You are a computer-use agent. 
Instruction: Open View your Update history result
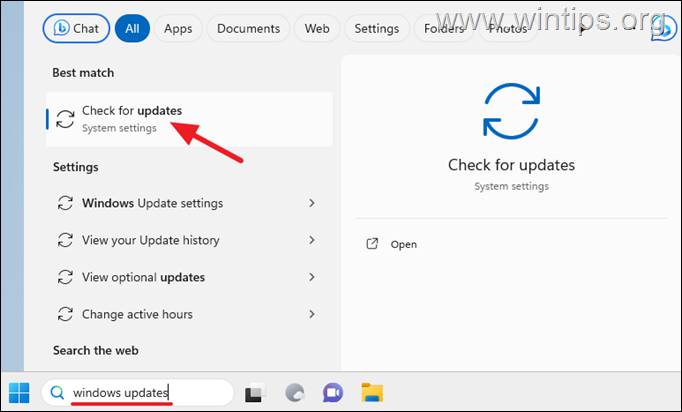click(x=189, y=240)
